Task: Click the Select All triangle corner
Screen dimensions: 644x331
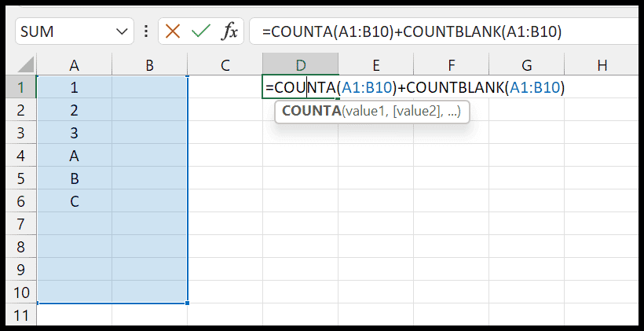Action: coord(25,65)
